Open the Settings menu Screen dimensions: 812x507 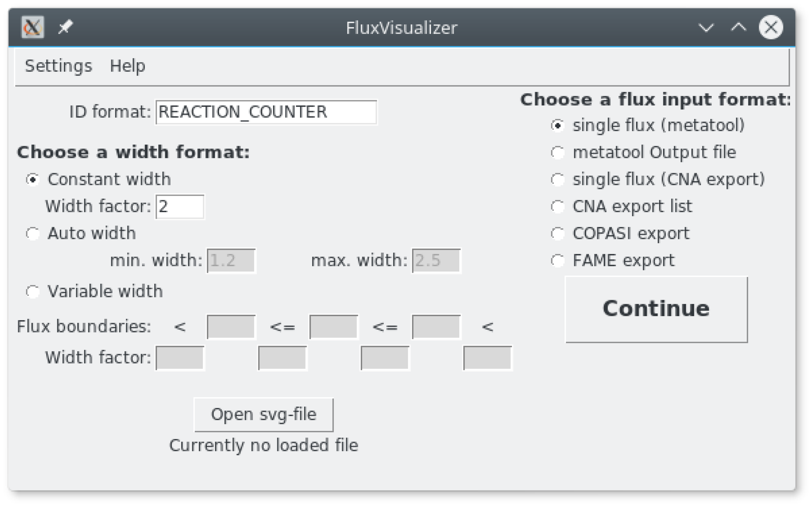pyautogui.click(x=58, y=66)
